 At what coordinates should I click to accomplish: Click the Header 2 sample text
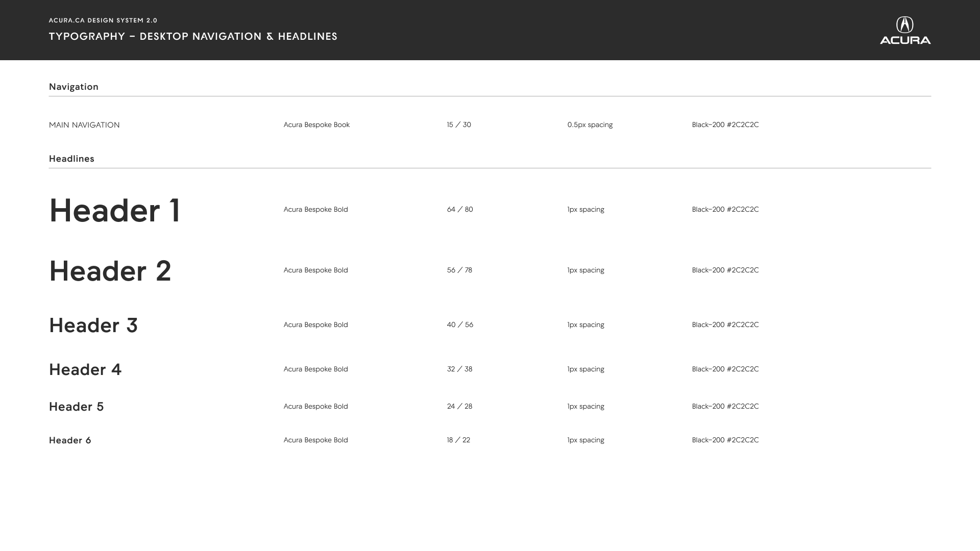pos(110,271)
